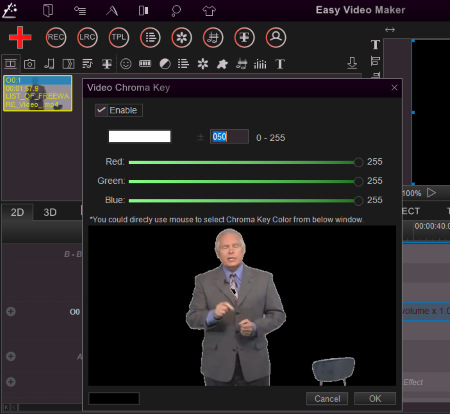Image resolution: width=450 pixels, height=414 pixels.
Task: Click the Blue slider handle
Action: (x=358, y=201)
